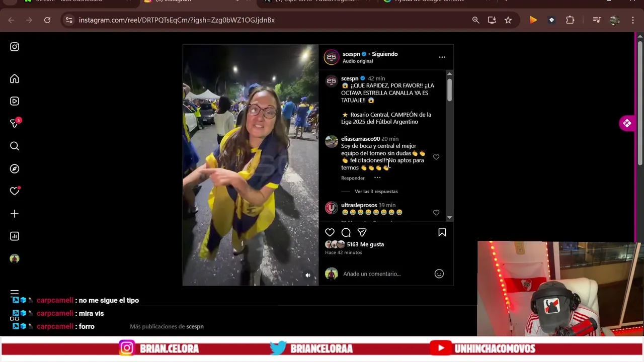The image size is (644, 362).
Task: Open scespn link in Más publicaciones
Action: click(195, 327)
